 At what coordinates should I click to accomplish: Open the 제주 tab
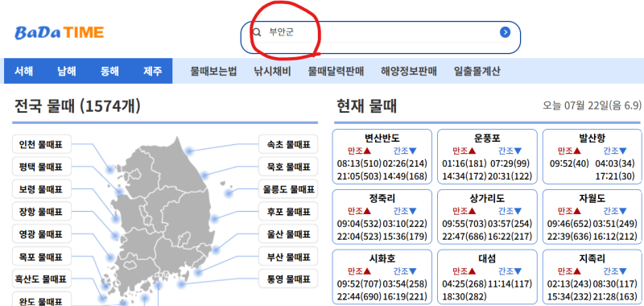[152, 71]
